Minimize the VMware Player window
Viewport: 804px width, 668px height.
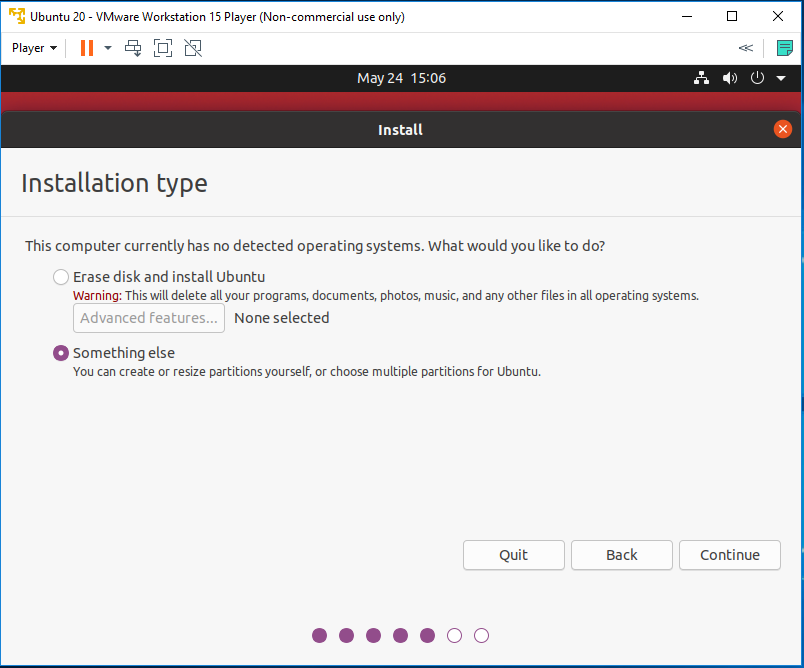click(687, 16)
